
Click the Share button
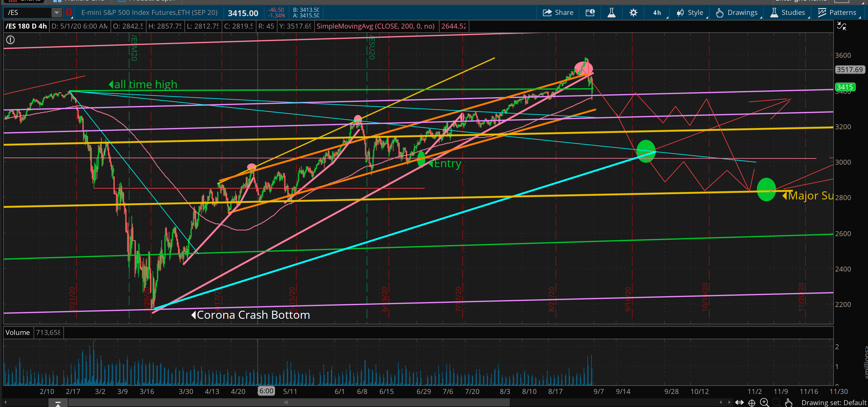(x=558, y=12)
